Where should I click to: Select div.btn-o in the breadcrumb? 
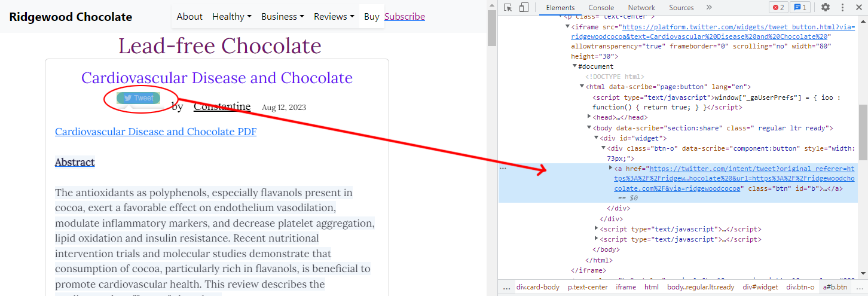click(800, 287)
